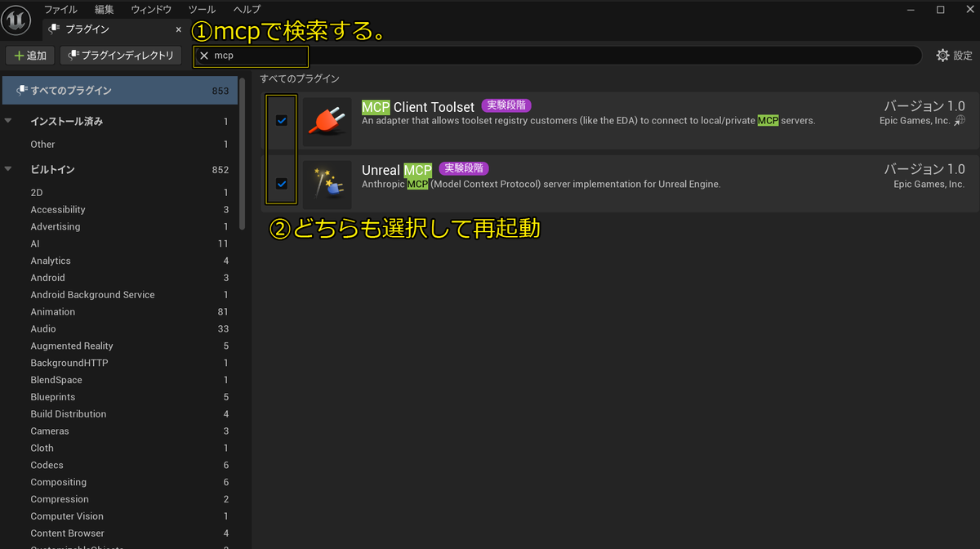The height and width of the screenshot is (549, 980).
Task: Open the ウィンドウ menu
Action: (151, 9)
